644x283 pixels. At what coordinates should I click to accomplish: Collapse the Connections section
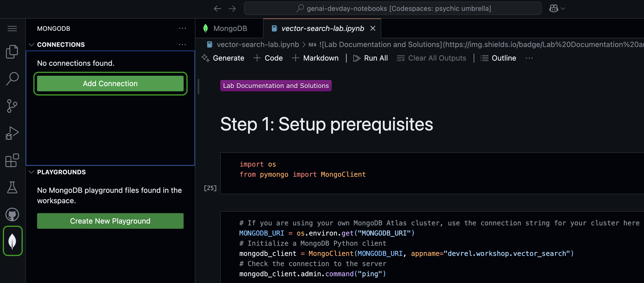[31, 45]
